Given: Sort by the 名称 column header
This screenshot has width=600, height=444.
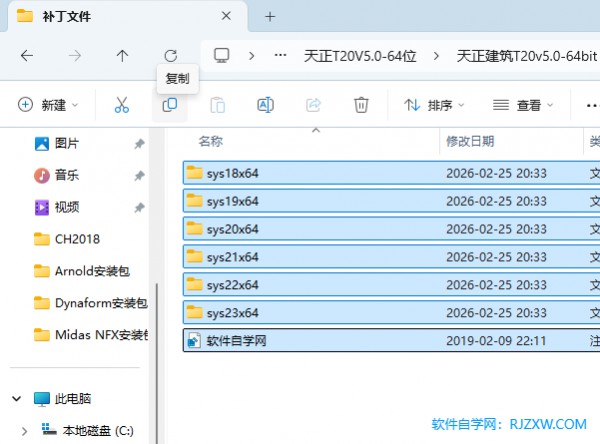Looking at the screenshot, I should click(x=210, y=141).
